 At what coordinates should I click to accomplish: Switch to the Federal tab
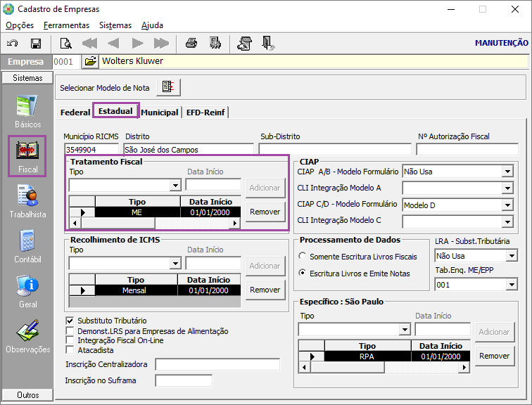coord(75,112)
